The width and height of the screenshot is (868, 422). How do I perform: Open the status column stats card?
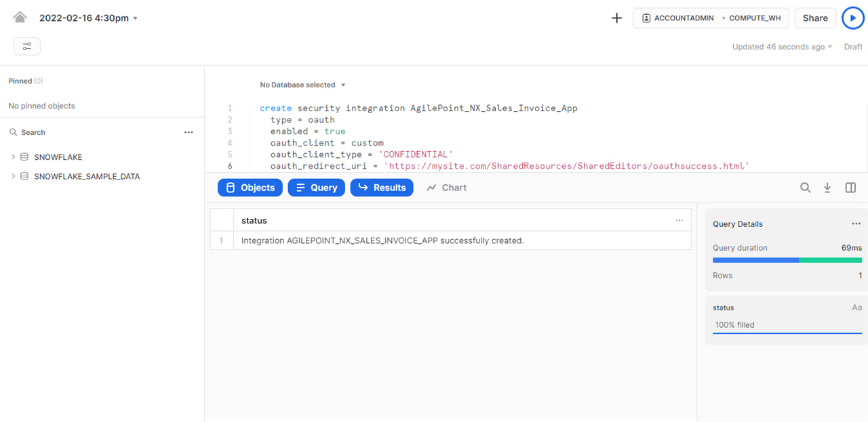(787, 320)
